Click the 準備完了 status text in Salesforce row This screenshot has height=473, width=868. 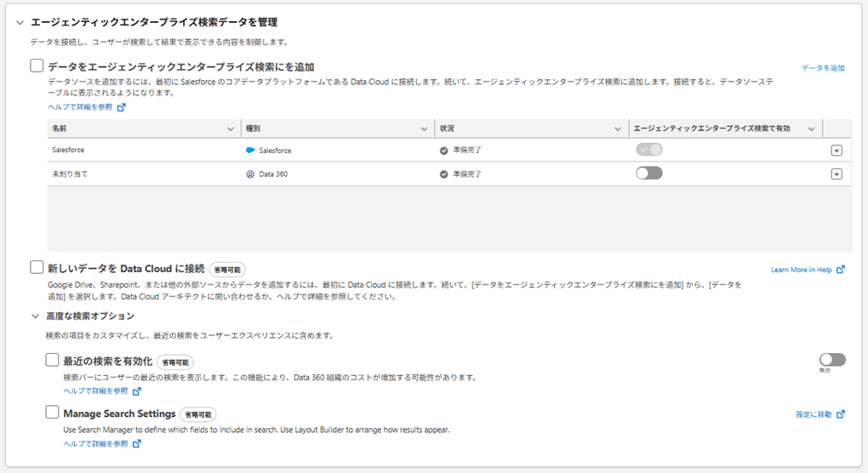pyautogui.click(x=467, y=150)
